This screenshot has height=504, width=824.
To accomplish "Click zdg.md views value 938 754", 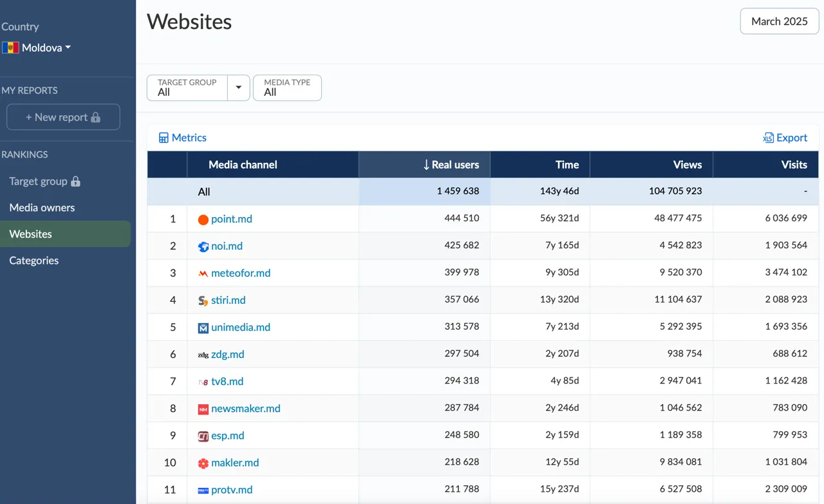I will click(684, 353).
